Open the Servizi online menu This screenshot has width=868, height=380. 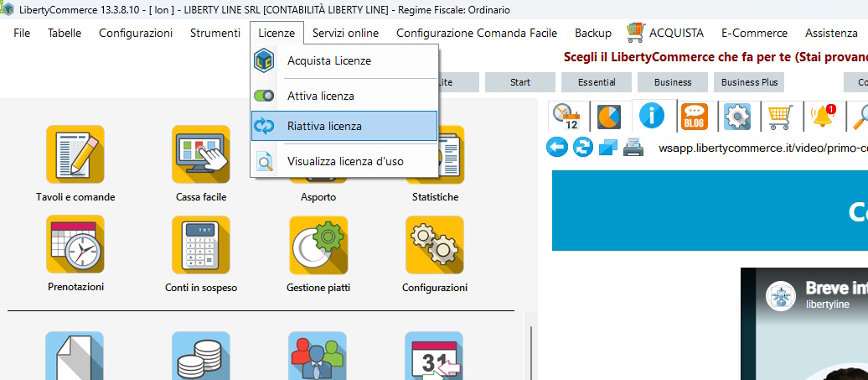tap(345, 33)
